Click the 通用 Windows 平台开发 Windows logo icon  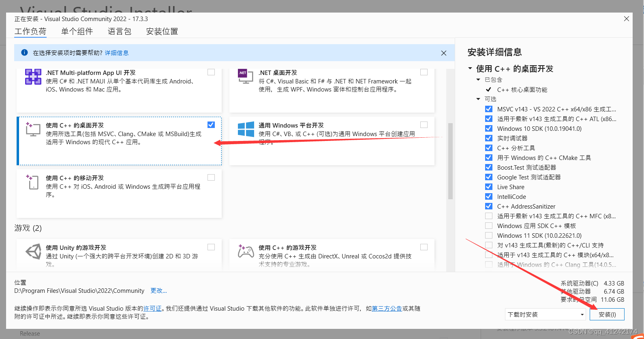[x=246, y=129]
